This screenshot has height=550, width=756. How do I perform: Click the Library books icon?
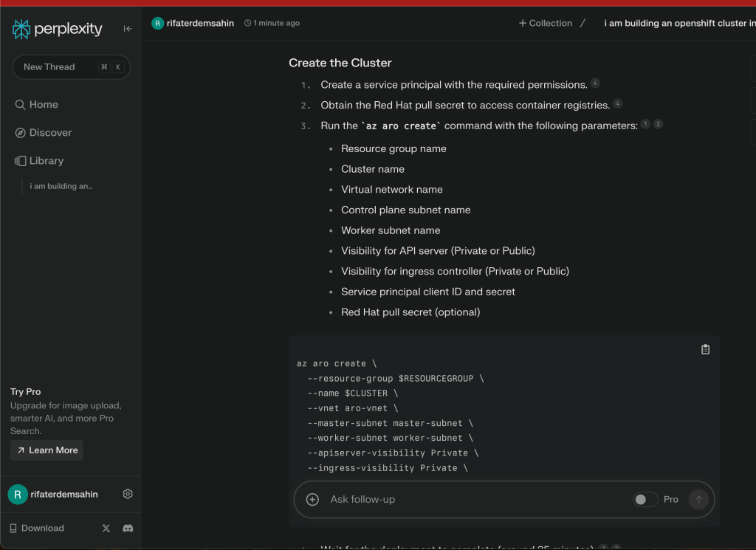point(20,160)
